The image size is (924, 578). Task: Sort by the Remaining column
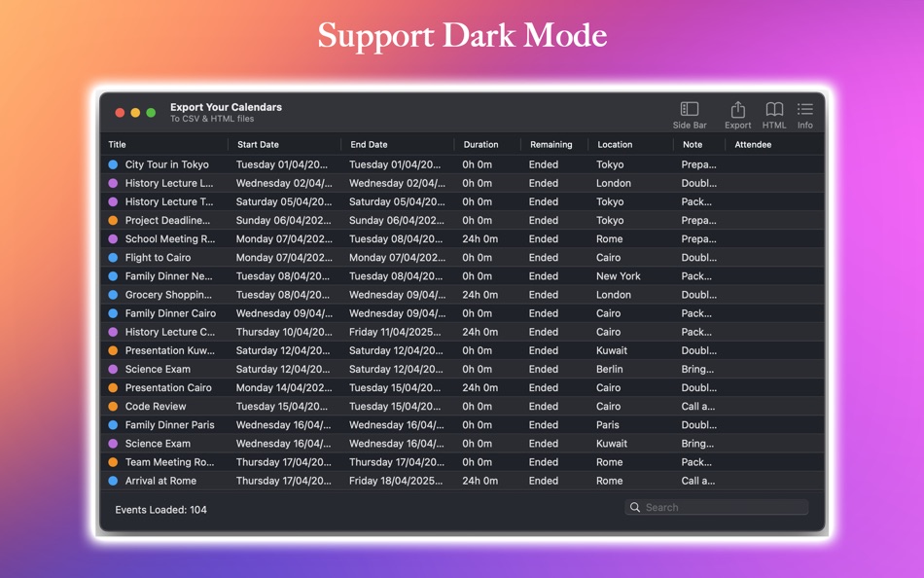click(x=551, y=144)
